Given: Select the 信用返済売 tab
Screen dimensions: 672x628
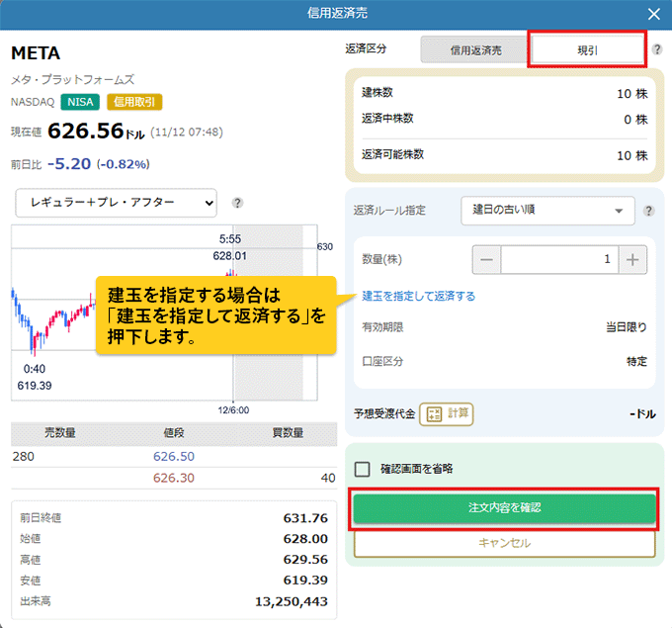Looking at the screenshot, I should coord(475,48).
